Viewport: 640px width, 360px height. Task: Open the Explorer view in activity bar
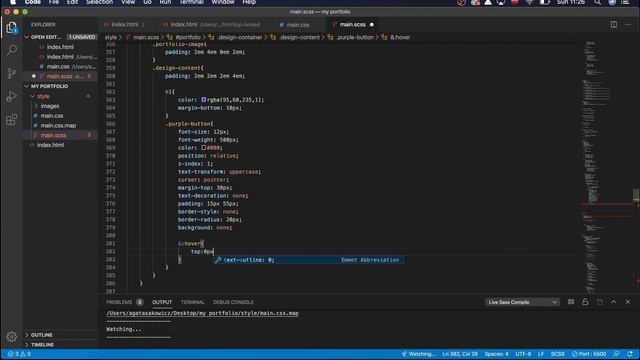[x=11, y=27]
